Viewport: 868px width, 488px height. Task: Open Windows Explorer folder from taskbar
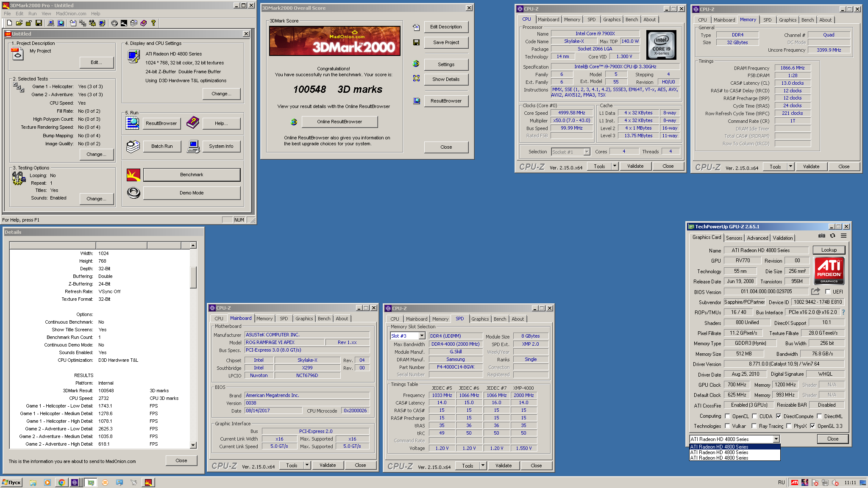(33, 482)
